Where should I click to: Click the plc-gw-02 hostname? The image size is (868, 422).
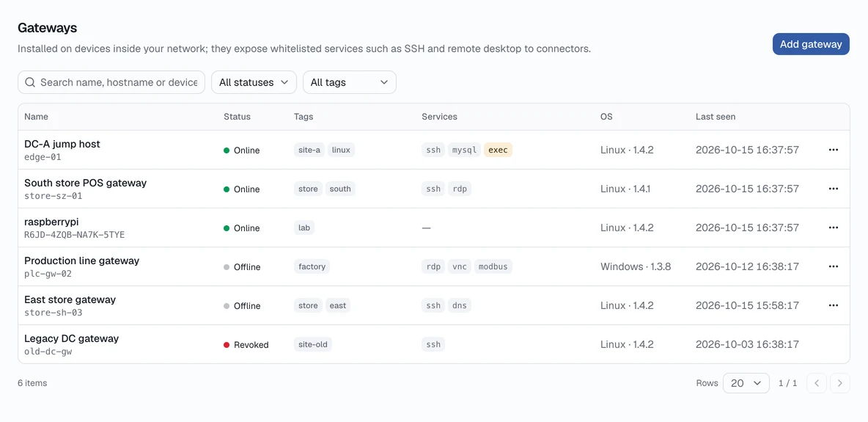(48, 274)
